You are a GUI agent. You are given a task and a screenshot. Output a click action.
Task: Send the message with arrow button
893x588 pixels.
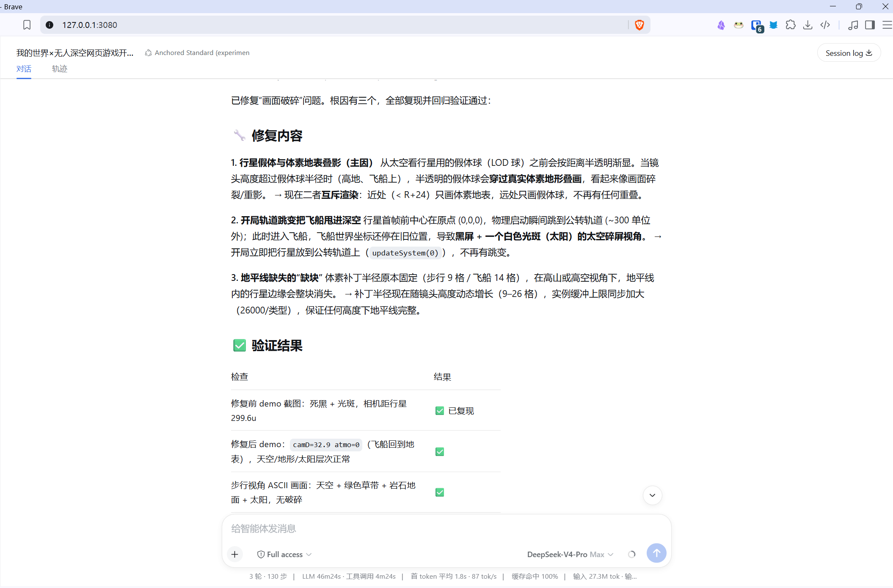click(656, 553)
